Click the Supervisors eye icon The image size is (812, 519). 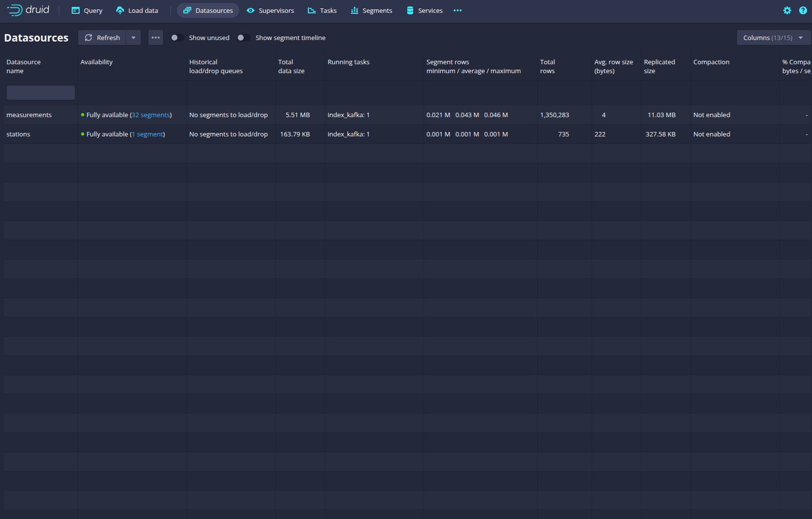pyautogui.click(x=251, y=10)
